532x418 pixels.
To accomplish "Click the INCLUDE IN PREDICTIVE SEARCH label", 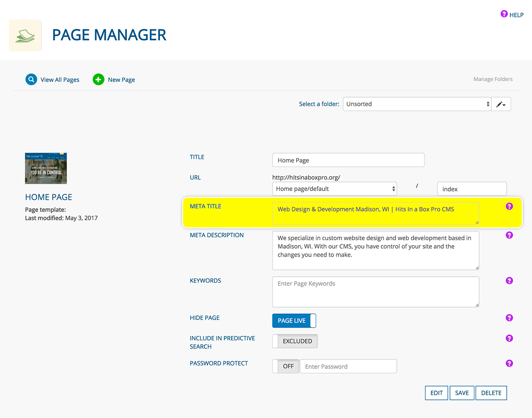I will (x=223, y=342).
